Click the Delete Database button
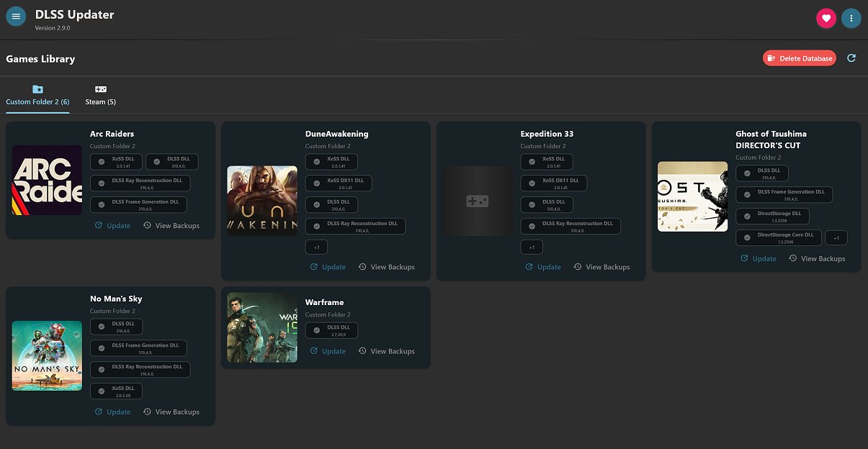 [800, 58]
